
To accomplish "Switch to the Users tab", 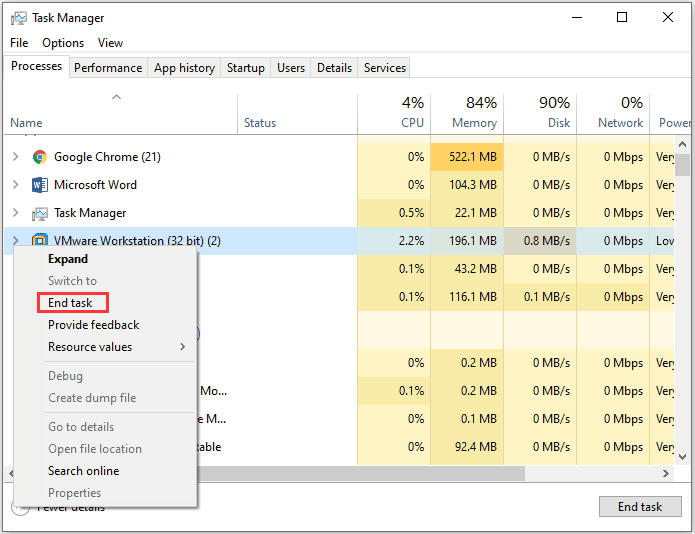I will (x=291, y=68).
